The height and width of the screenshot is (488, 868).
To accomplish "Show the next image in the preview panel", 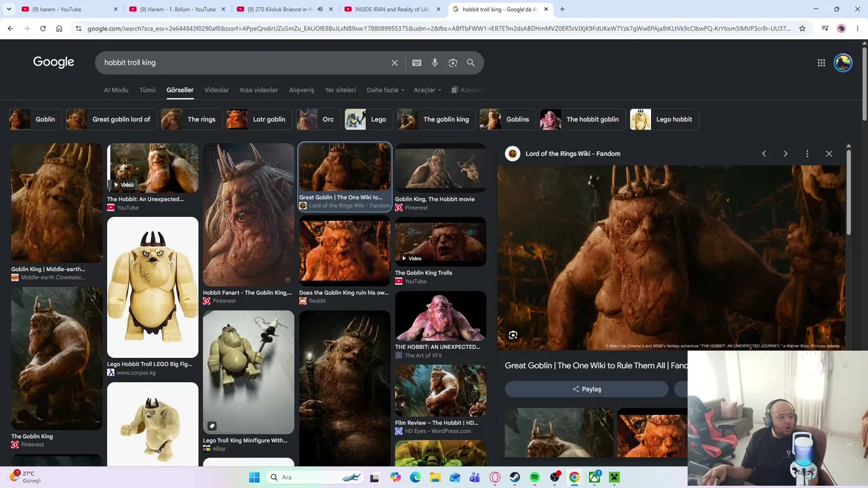I will point(785,154).
